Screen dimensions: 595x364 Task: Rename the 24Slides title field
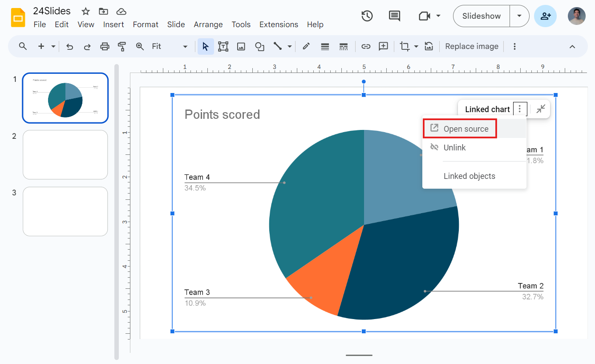[52, 11]
